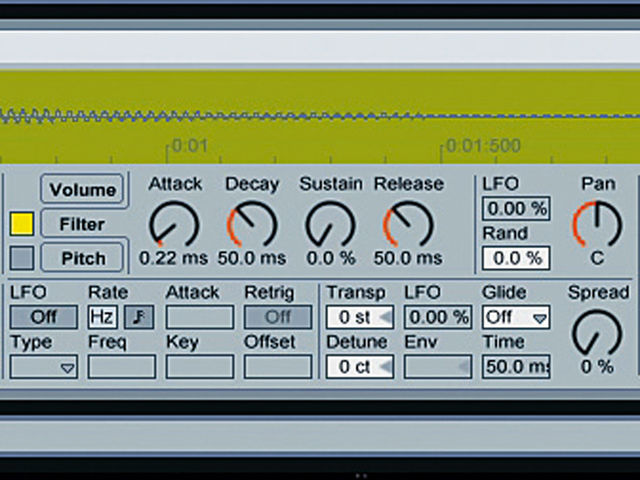Viewport: 640px width, 480px height.
Task: Click the Release value 50.0 ms
Action: click(x=408, y=258)
